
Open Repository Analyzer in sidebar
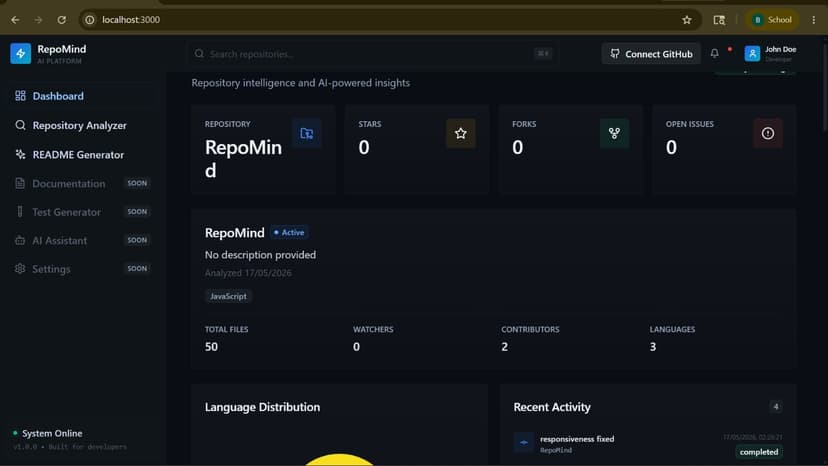tap(82, 125)
